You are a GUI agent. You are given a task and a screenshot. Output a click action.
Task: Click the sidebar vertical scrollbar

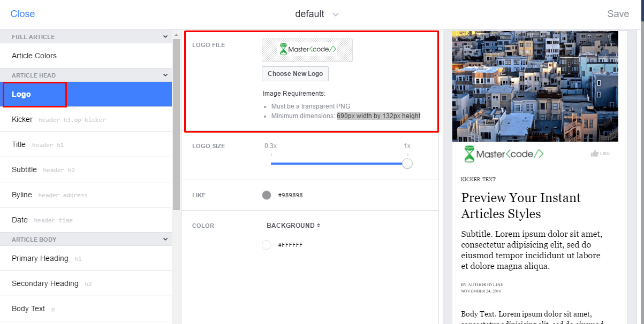click(x=177, y=125)
